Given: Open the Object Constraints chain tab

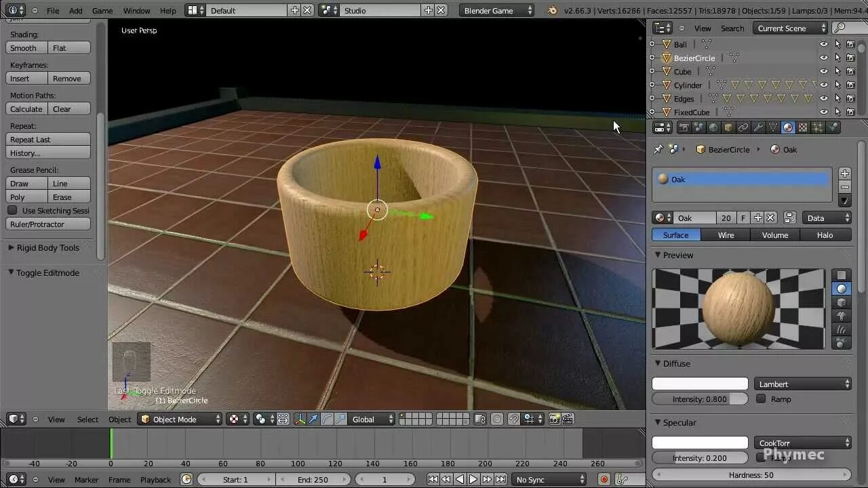Looking at the screenshot, I should 743,127.
